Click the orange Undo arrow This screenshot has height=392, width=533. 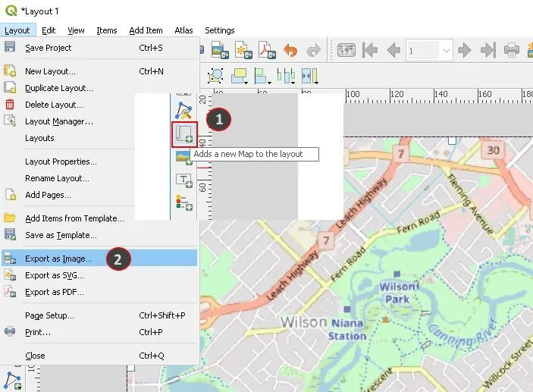coord(290,50)
